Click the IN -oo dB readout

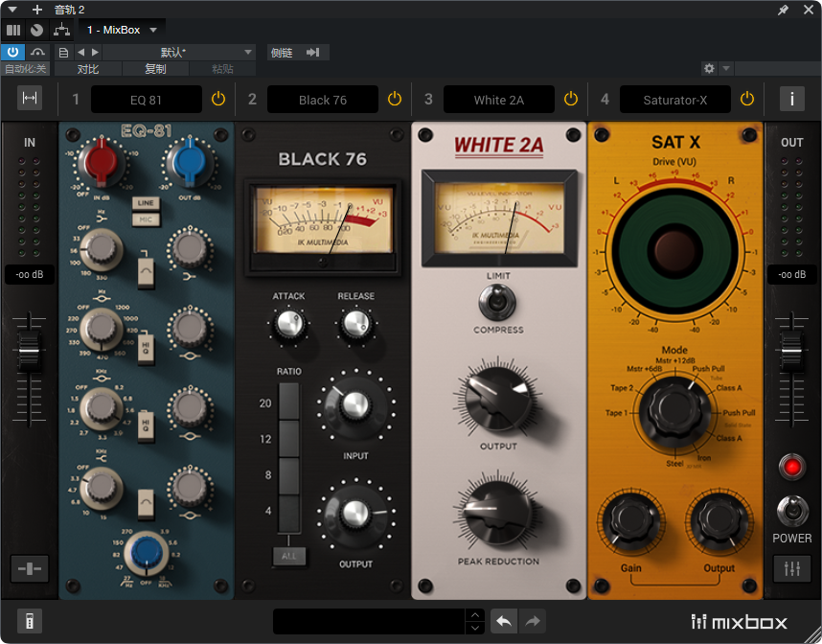(x=30, y=274)
